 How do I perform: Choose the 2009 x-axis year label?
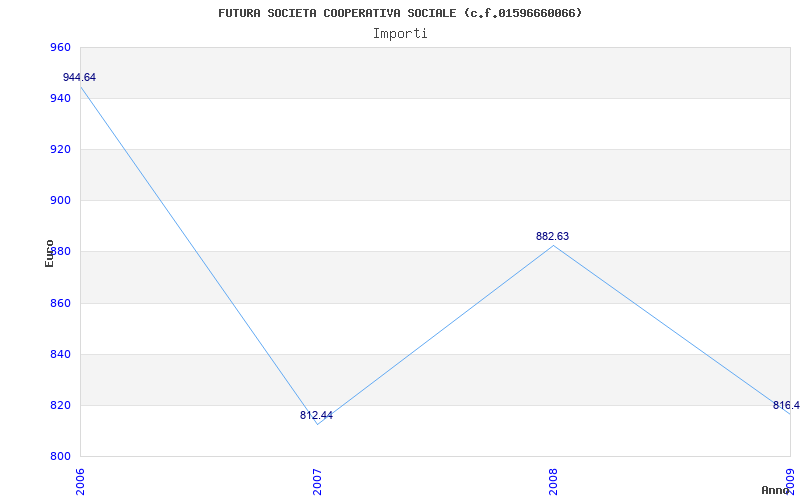[790, 479]
